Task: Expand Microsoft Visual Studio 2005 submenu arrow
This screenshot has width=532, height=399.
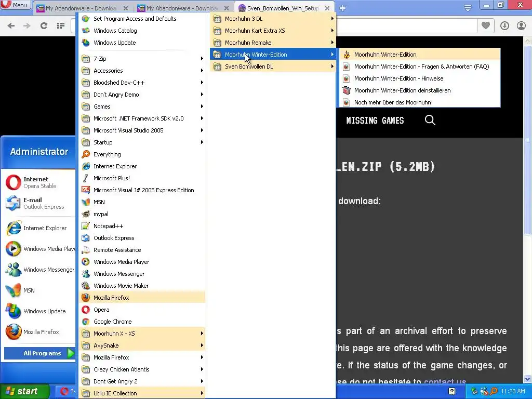Action: [202, 130]
